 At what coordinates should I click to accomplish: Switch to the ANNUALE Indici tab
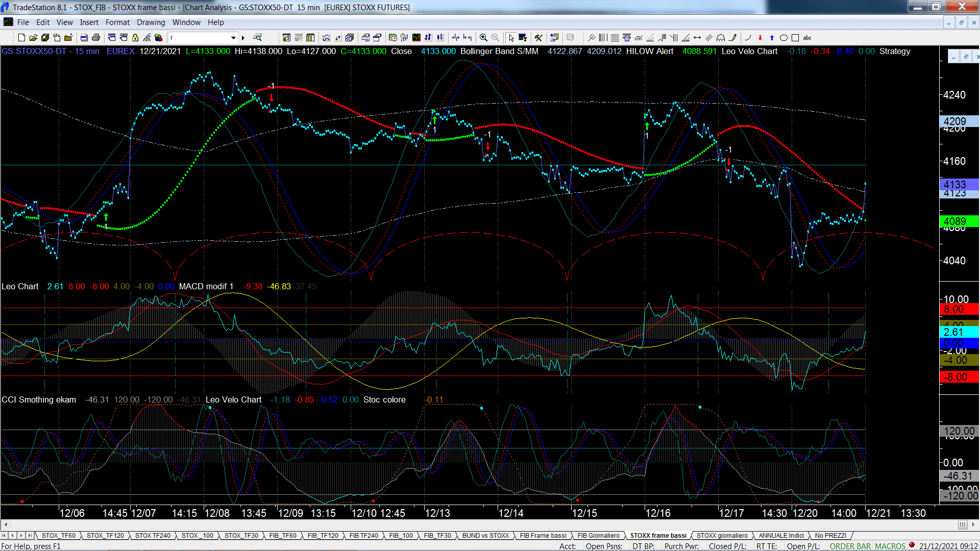point(781,535)
